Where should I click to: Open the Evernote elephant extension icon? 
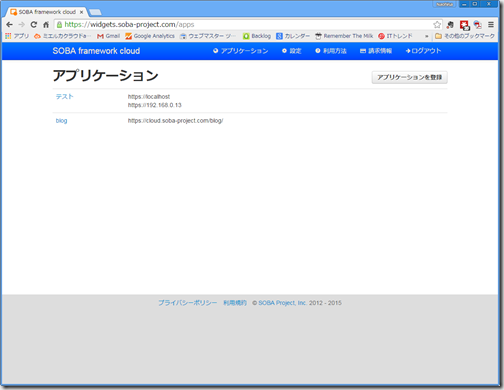tap(450, 25)
